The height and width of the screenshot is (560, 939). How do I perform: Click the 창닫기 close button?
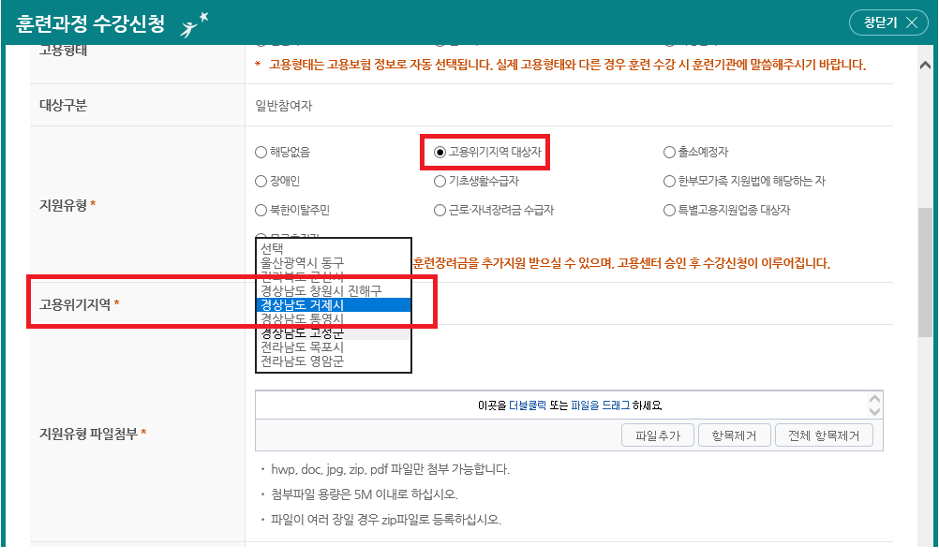pyautogui.click(x=887, y=23)
